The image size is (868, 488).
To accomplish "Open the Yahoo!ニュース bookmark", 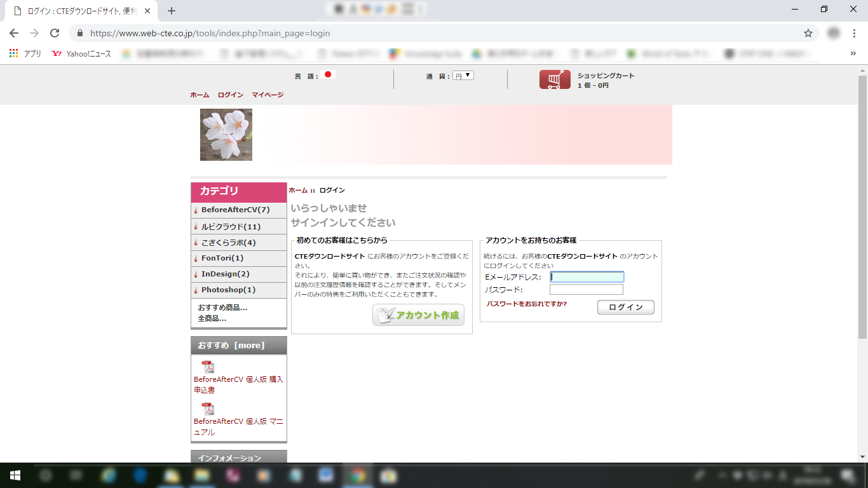I will (81, 54).
